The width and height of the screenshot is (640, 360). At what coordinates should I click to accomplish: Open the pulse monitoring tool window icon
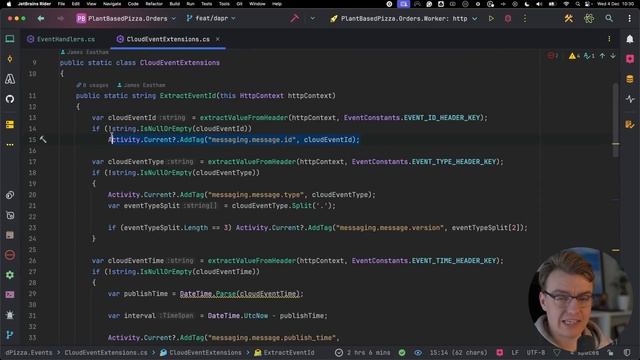[x=630, y=99]
